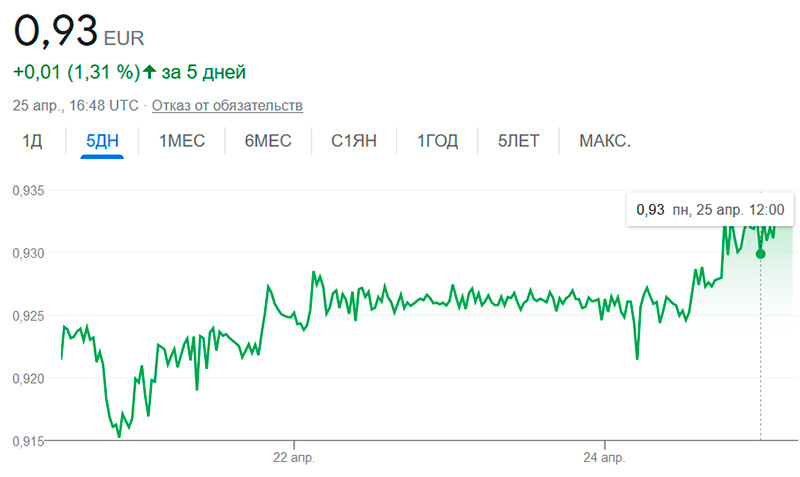Open the 1МЕС chart range
Image resolution: width=800 pixels, height=477 pixels.
pyautogui.click(x=182, y=141)
